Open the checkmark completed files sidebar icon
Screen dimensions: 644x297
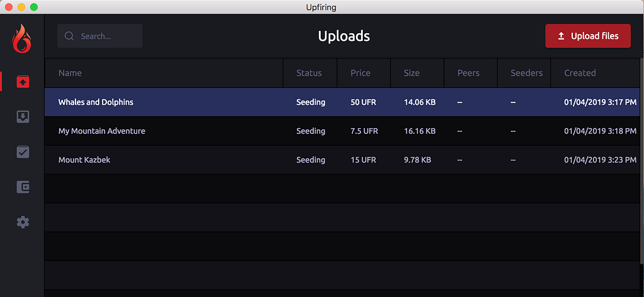(23, 152)
